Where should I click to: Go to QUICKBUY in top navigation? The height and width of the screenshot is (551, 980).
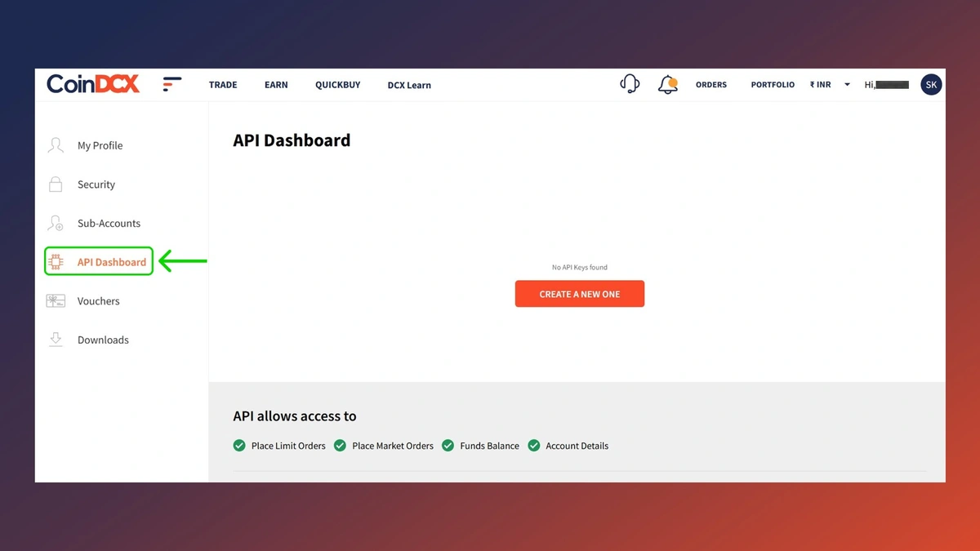pyautogui.click(x=337, y=85)
